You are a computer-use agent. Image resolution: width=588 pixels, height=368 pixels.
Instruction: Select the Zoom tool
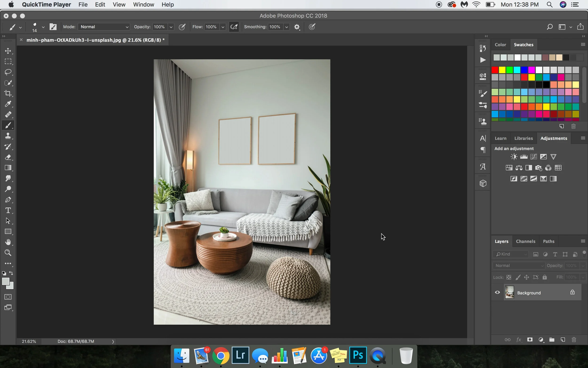pos(8,253)
